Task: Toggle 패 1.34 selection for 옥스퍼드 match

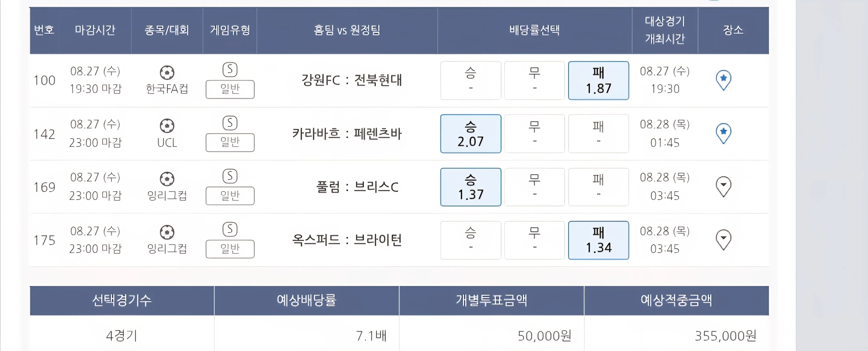Action: 598,240
